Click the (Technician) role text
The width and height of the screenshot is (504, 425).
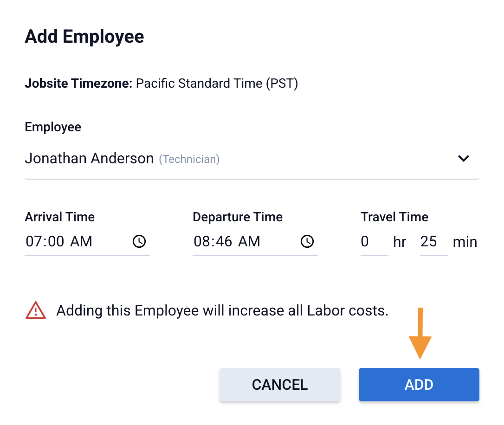pos(189,160)
